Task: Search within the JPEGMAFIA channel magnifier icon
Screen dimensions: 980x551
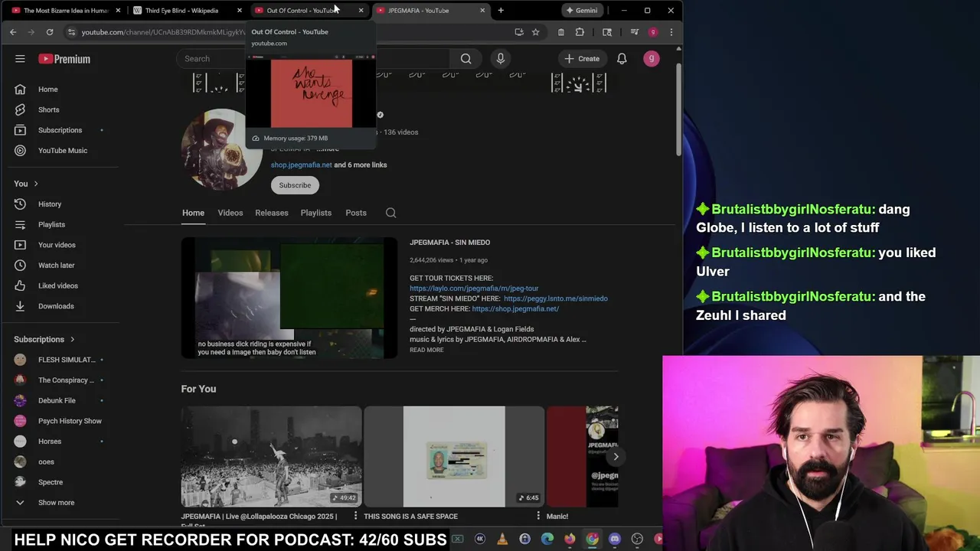Action: pos(390,213)
